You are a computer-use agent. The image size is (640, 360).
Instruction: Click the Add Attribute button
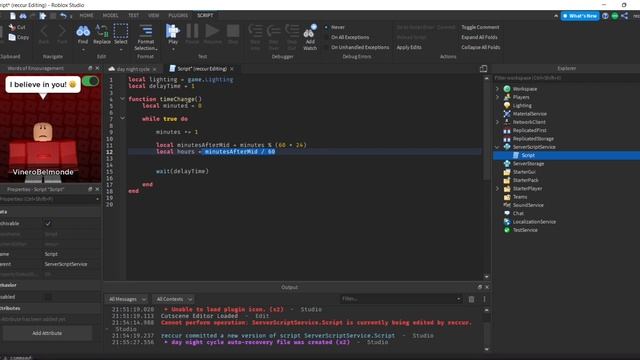click(47, 333)
